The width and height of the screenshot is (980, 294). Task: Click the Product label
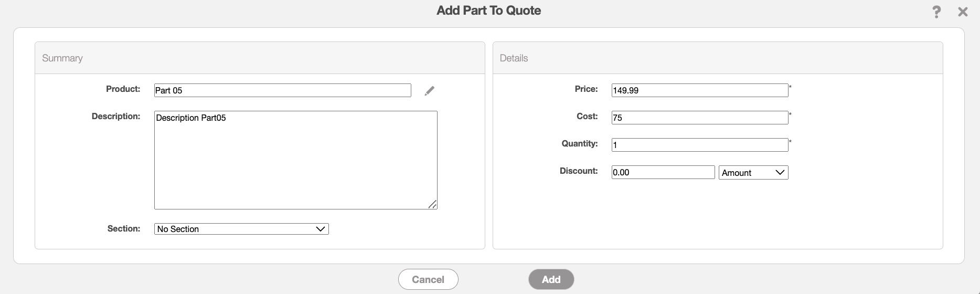click(123, 89)
